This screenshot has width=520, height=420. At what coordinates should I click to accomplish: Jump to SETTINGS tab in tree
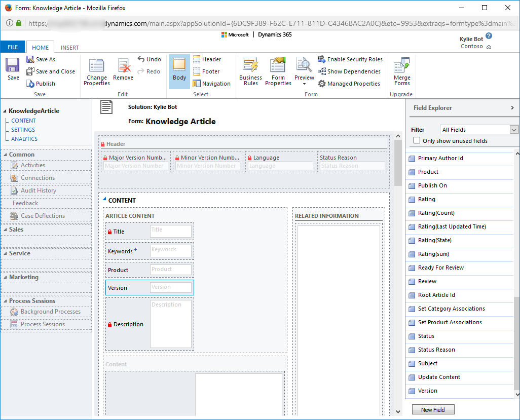(23, 130)
